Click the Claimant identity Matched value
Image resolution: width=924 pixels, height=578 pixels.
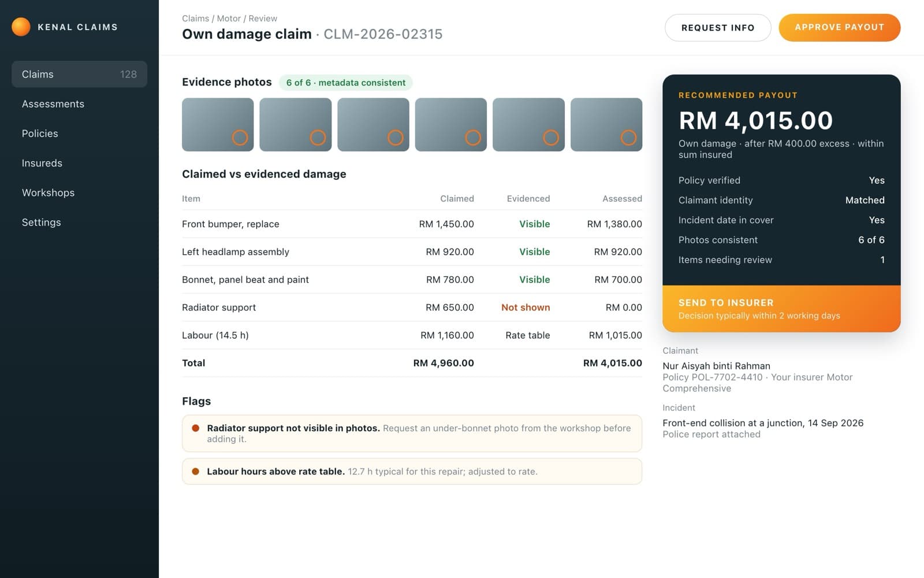(x=865, y=200)
